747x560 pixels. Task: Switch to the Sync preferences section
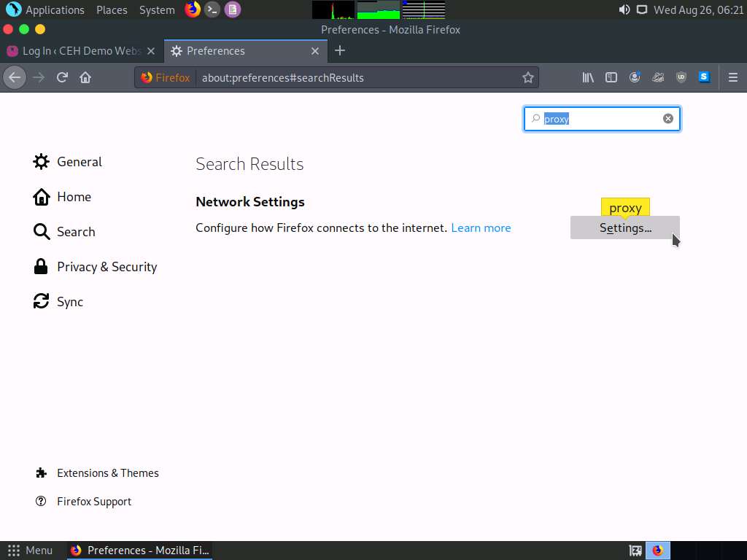pos(70,301)
